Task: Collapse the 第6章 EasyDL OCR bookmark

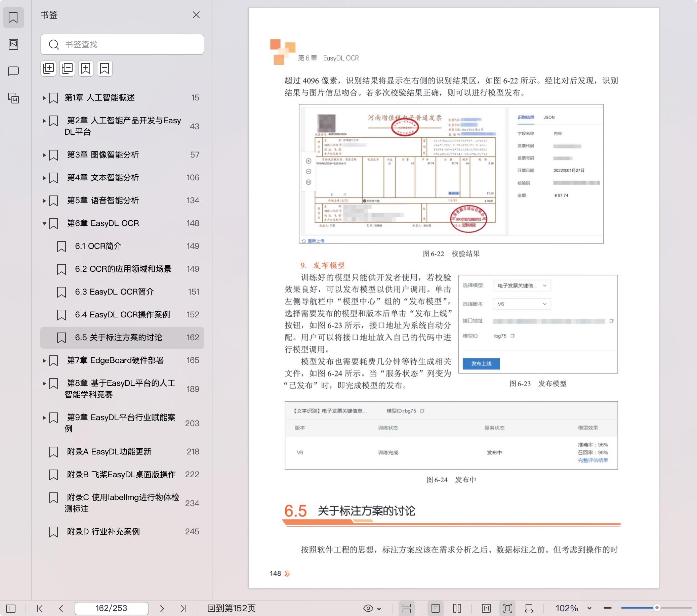Action: (x=44, y=224)
